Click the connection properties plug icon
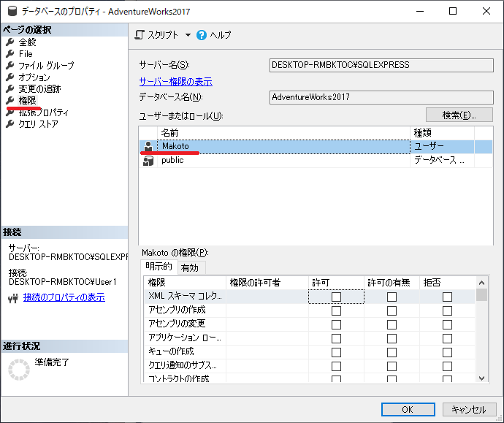504x423 pixels. [13, 299]
